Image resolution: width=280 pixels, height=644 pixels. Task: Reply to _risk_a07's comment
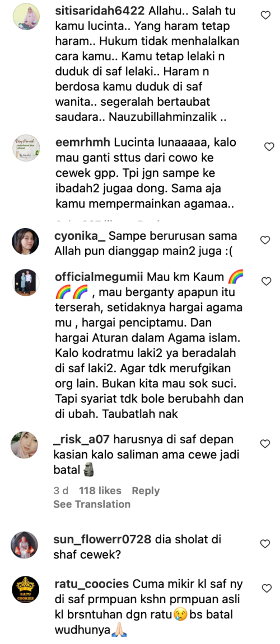click(146, 490)
